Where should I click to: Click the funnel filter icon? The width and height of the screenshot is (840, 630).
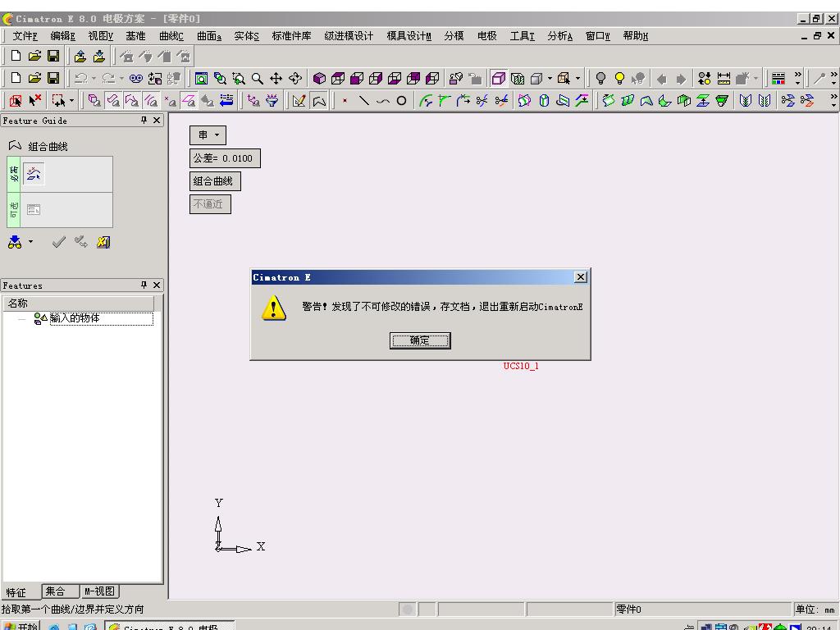click(x=272, y=100)
